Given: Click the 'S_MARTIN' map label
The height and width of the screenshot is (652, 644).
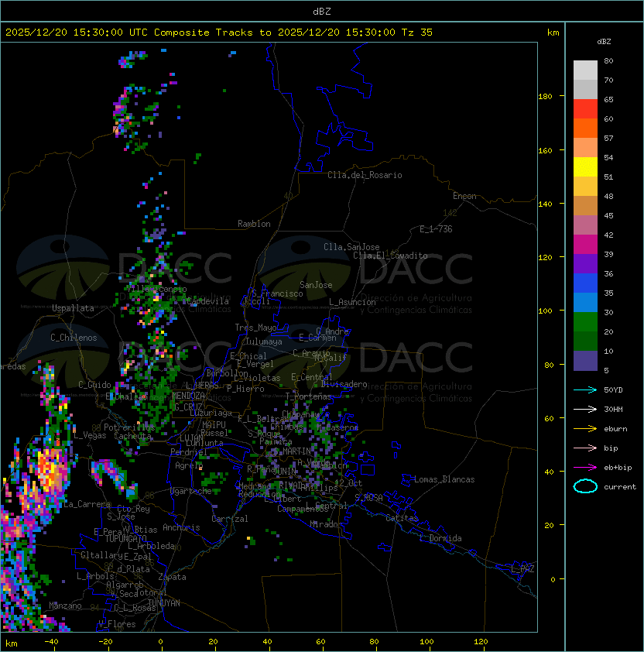Looking at the screenshot, I should click(x=293, y=451).
